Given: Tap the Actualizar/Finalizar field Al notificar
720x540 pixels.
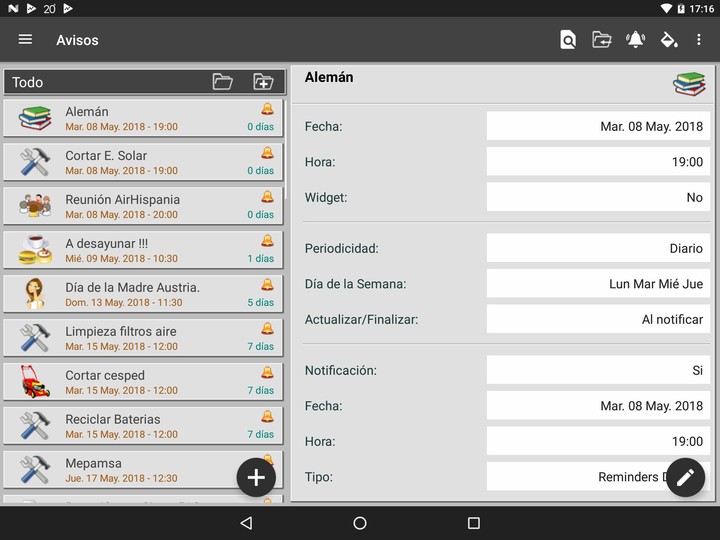Looking at the screenshot, I should click(x=598, y=319).
